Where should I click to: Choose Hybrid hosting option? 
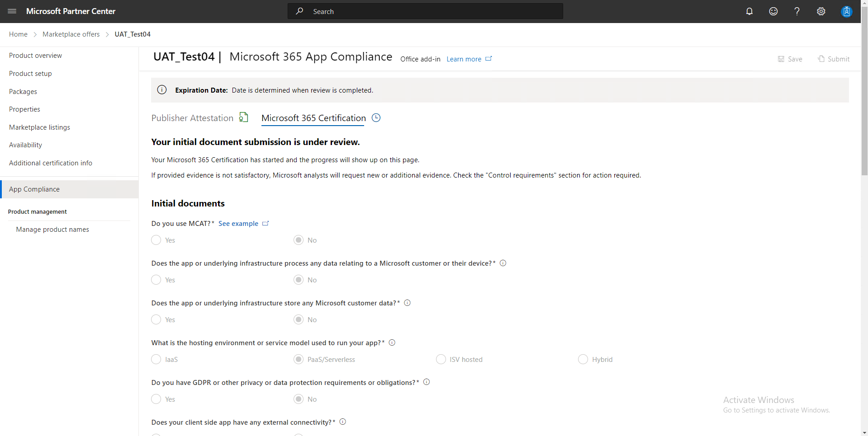[x=583, y=359]
